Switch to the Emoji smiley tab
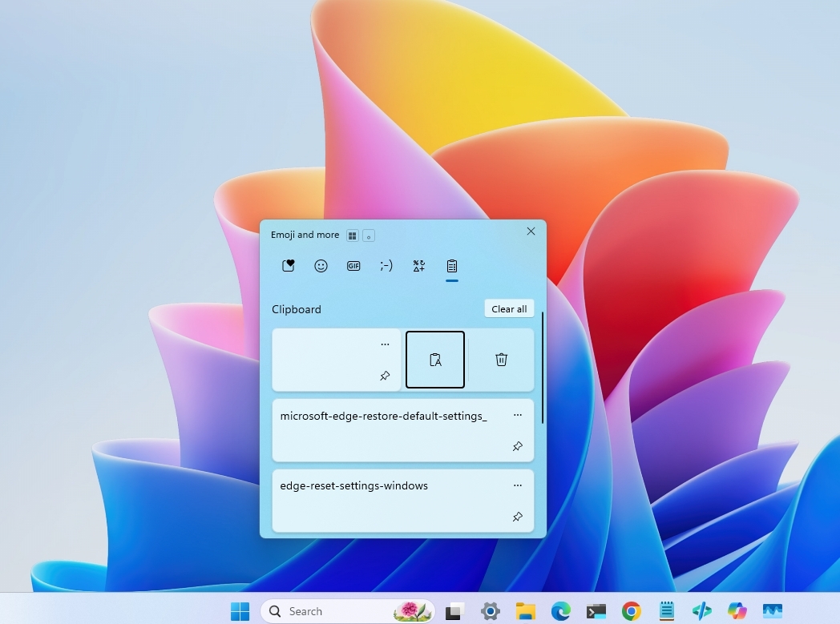Viewport: 840px width, 624px height. click(321, 265)
